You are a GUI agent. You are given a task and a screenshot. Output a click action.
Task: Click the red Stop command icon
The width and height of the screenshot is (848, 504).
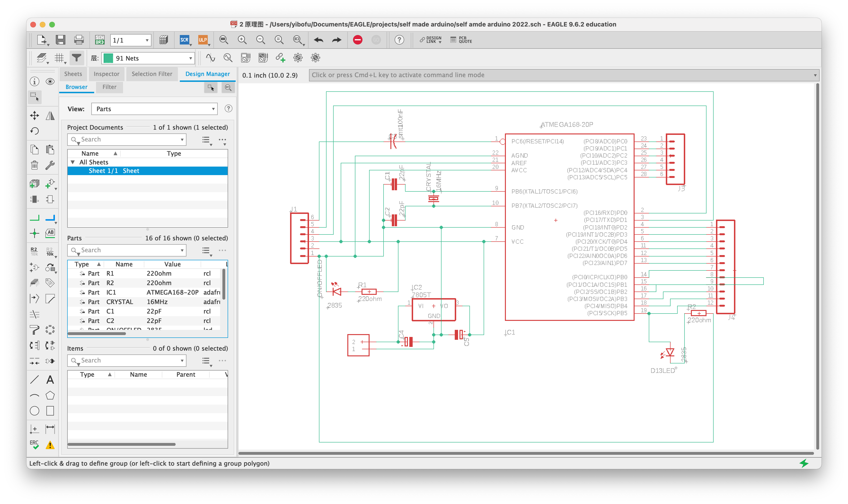click(357, 40)
